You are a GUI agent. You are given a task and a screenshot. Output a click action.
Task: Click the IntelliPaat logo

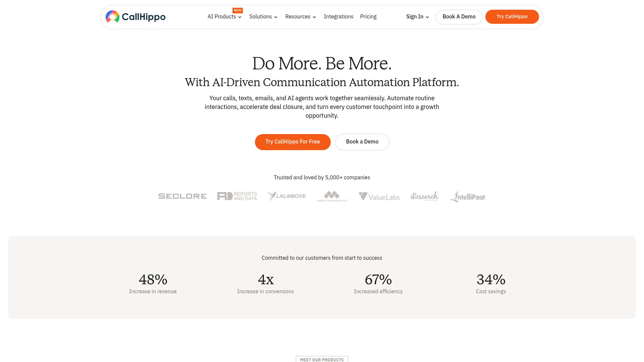tap(467, 196)
